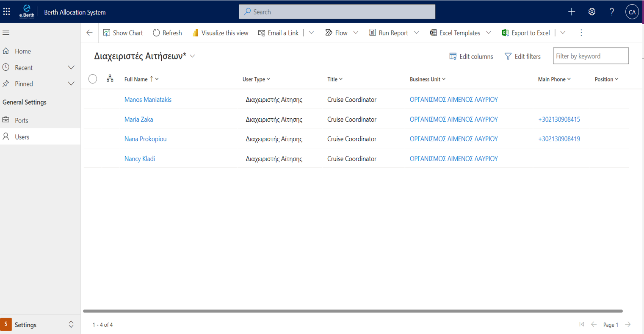Viewport: 644px width, 334px height.
Task: Click the horizontal scrollbar below the grid
Action: tap(353, 311)
